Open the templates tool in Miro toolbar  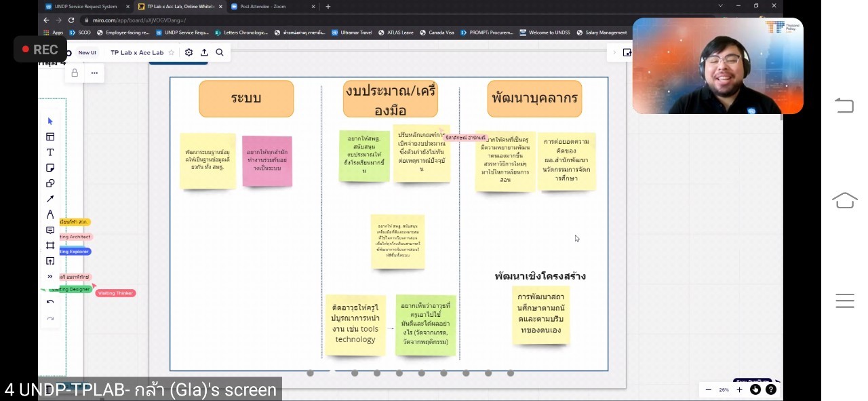coord(50,136)
